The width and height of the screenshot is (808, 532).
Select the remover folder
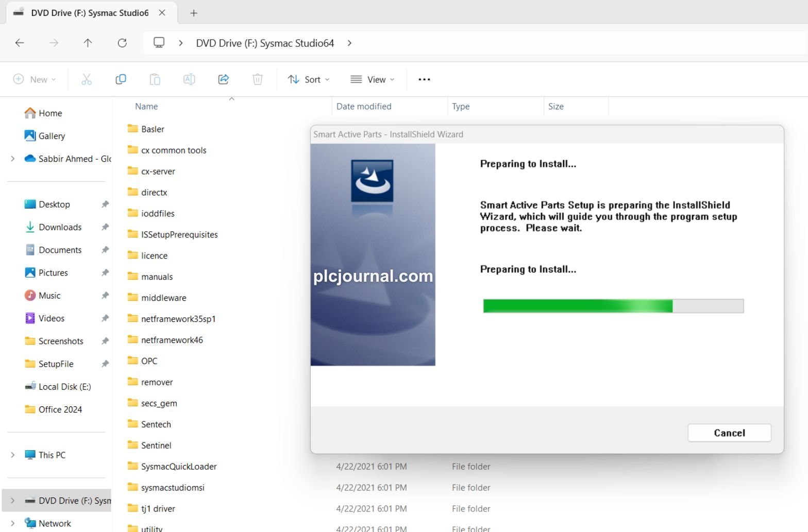point(150,382)
